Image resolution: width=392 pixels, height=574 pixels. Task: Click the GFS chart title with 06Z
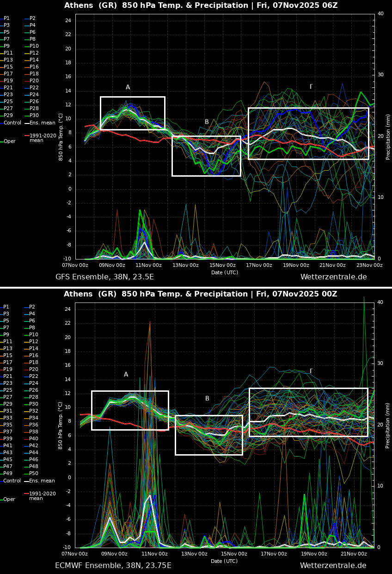pyautogui.click(x=201, y=6)
